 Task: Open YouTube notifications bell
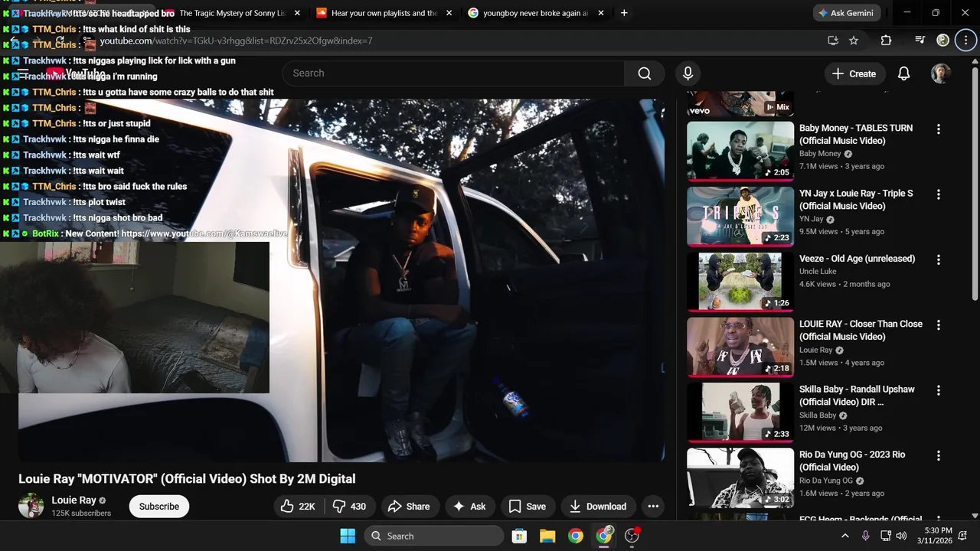pyautogui.click(x=903, y=73)
